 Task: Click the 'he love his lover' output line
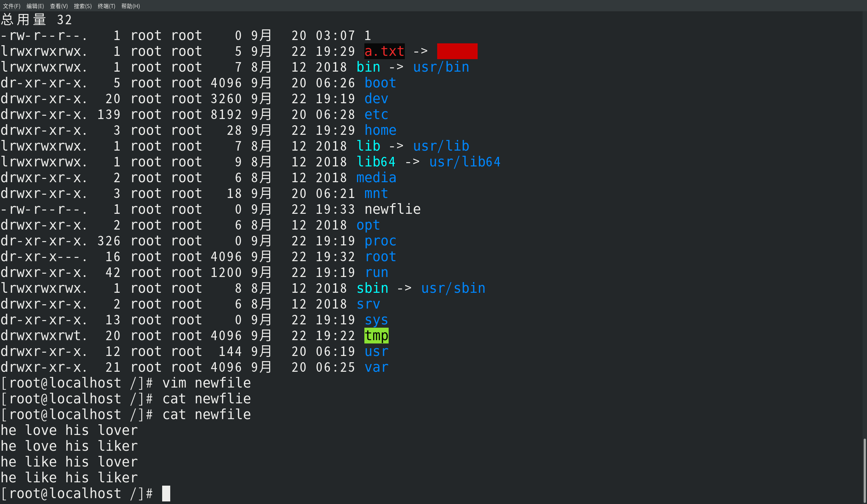tap(69, 430)
